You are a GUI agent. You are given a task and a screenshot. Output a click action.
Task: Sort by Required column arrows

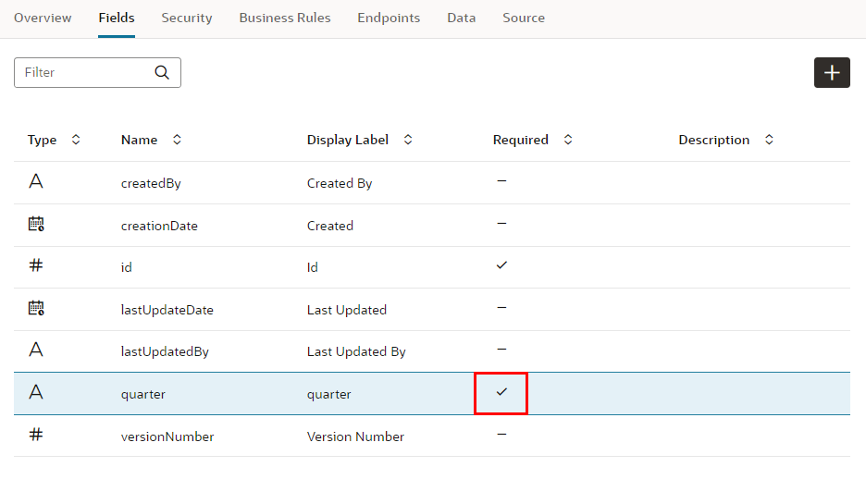click(568, 140)
